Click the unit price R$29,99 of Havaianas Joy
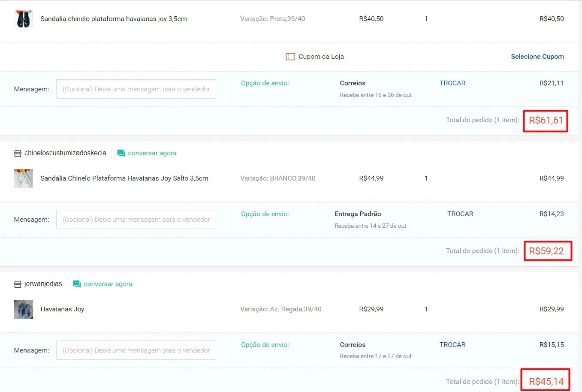Viewport: 582px width, 392px height. 371,309
